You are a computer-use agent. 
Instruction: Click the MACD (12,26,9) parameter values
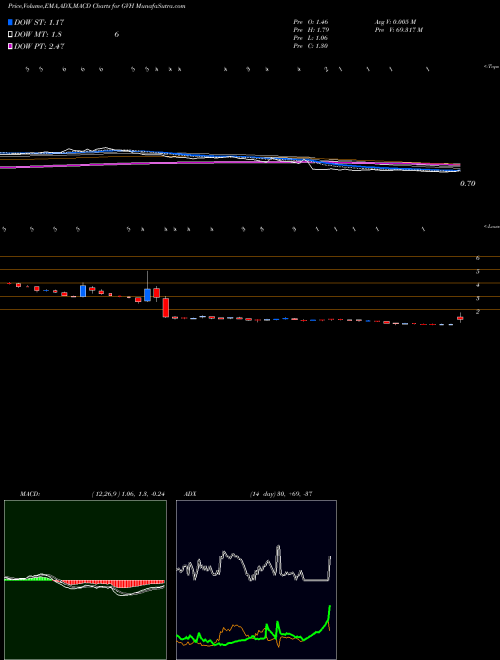point(128,493)
